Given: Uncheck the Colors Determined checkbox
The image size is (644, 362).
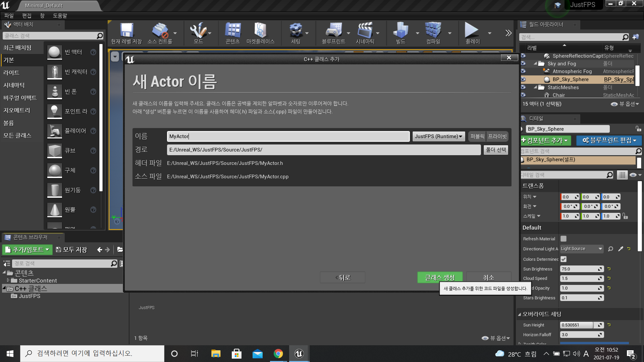Looking at the screenshot, I should click(x=563, y=259).
